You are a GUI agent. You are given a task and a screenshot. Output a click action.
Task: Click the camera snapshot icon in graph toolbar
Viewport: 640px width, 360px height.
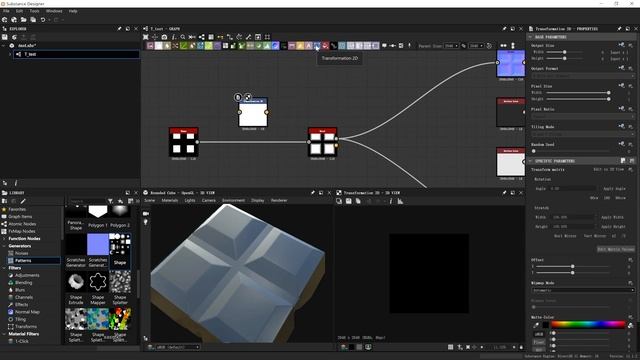point(164,37)
